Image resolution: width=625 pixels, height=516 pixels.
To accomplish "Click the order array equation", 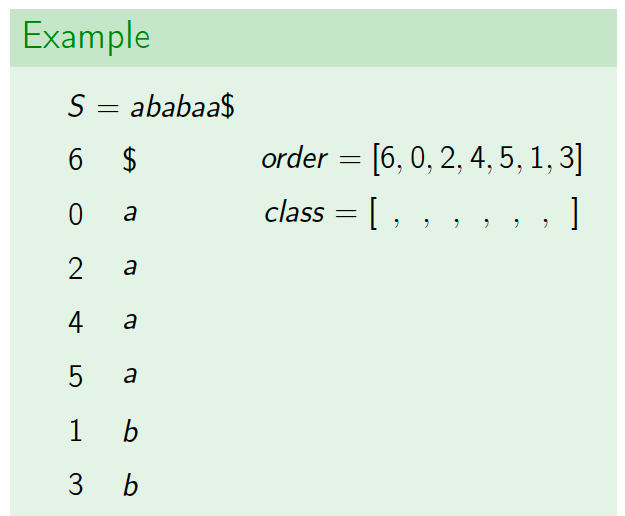I will [422, 159].
